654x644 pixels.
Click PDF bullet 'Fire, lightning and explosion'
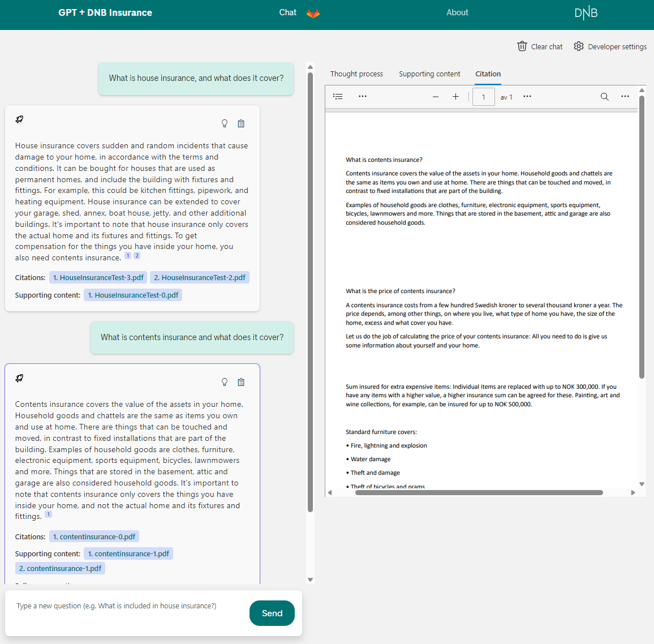point(389,445)
